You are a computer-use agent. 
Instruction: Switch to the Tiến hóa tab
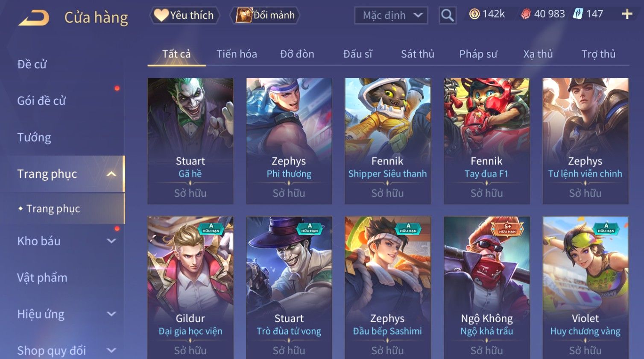[237, 54]
